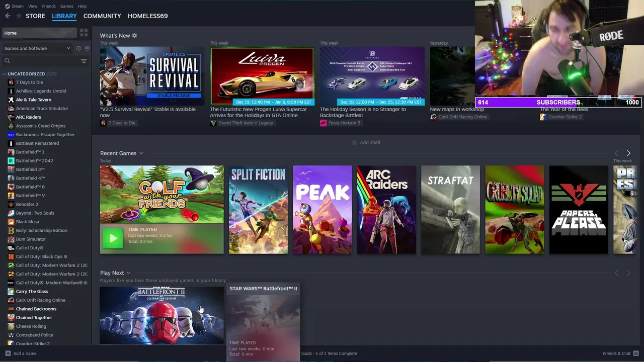Open Battlefront II Celebration Edition cover
Image resolution: width=644 pixels, height=362 pixels.
pyautogui.click(x=162, y=316)
